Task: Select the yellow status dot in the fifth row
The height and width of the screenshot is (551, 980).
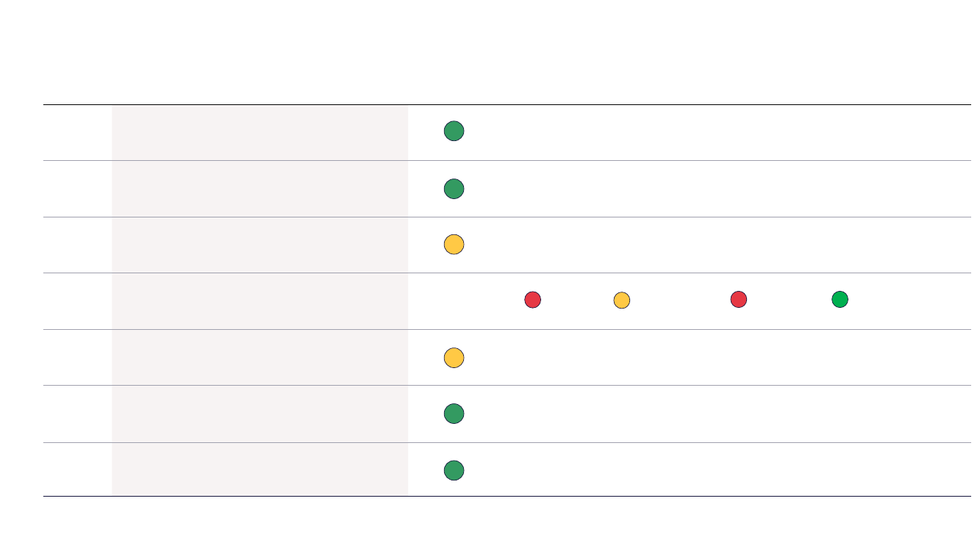Action: pos(454,358)
